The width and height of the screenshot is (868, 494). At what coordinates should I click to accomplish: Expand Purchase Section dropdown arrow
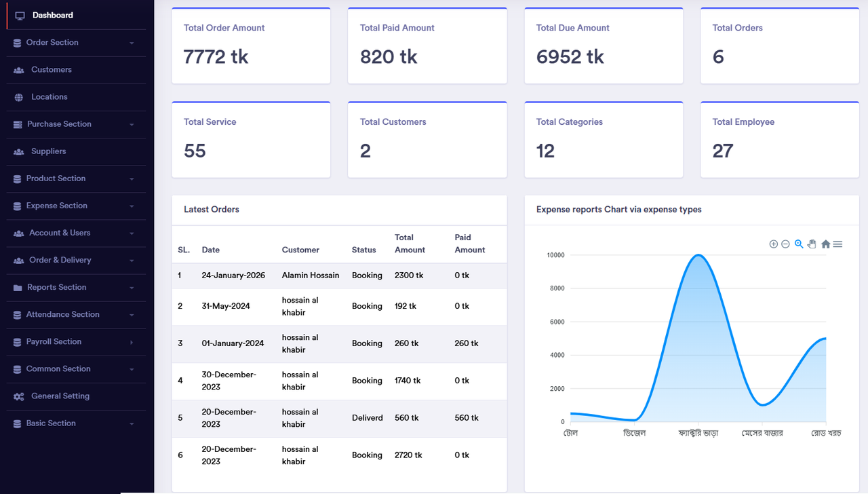tap(132, 125)
